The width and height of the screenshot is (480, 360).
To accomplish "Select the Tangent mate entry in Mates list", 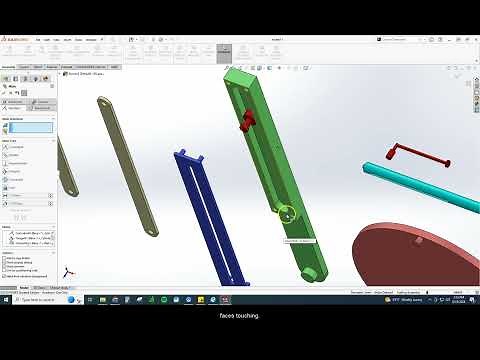I will pos(30,238).
